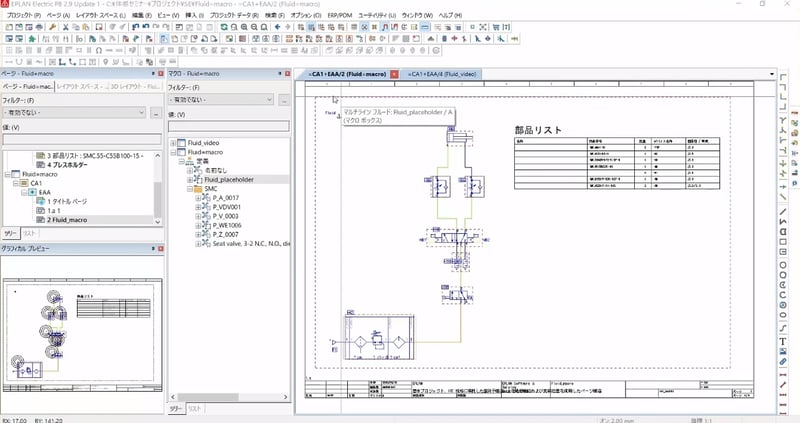This screenshot has width=800, height=423.
Task: Click the wrench settings toolbar icon
Action: [52, 27]
